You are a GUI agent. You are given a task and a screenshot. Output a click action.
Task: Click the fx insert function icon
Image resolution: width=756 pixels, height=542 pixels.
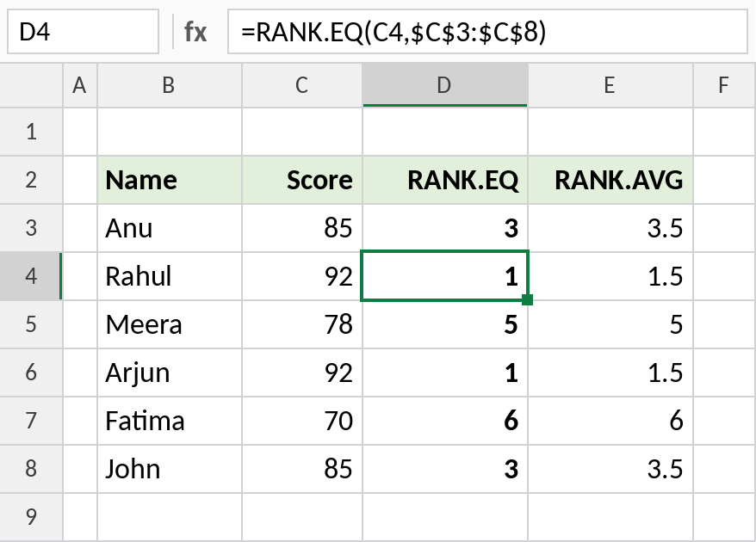pos(195,33)
